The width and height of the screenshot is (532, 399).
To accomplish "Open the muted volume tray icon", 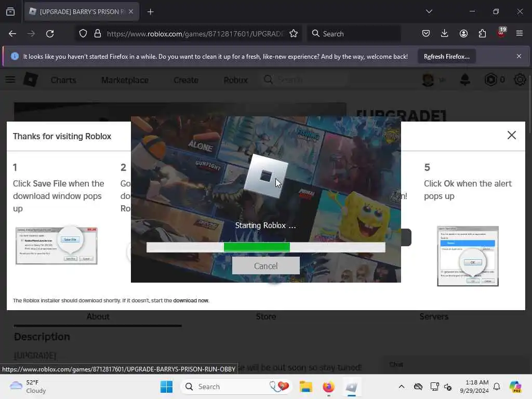I will pos(448,387).
